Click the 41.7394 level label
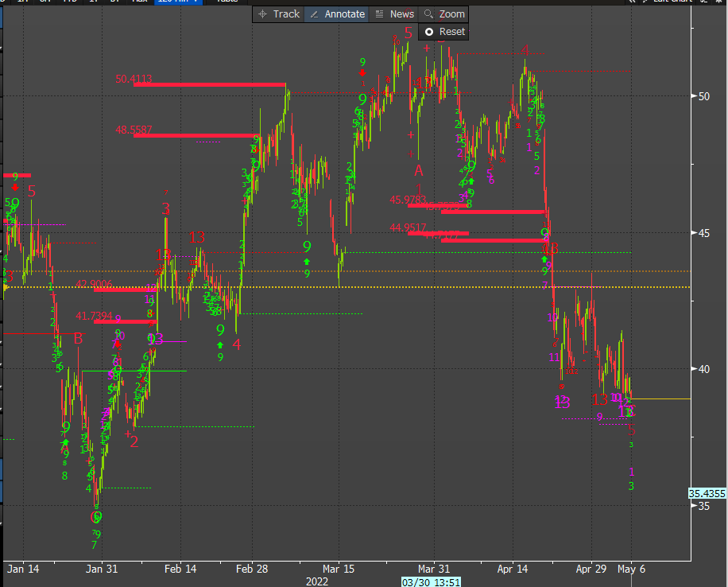Image resolution: width=728 pixels, height=587 pixels. click(x=95, y=316)
